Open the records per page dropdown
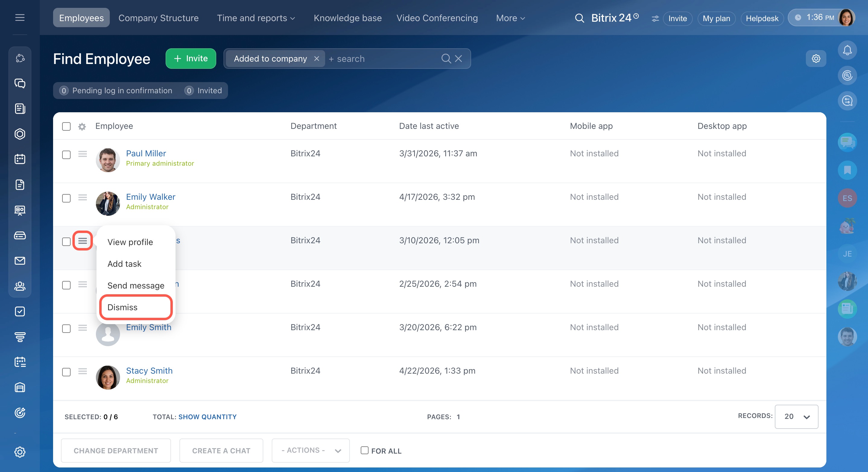The height and width of the screenshot is (472, 868). pos(796,416)
